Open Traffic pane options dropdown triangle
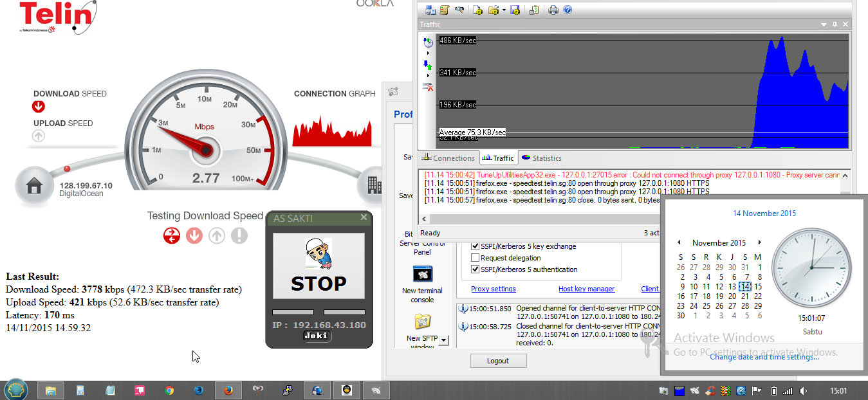 coord(824,24)
